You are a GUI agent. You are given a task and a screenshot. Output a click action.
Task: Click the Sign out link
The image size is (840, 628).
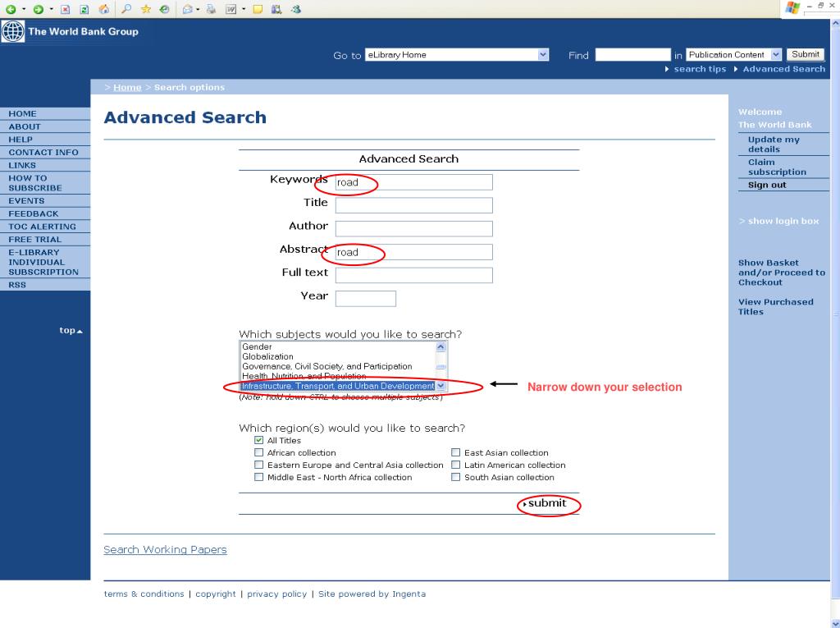767,185
